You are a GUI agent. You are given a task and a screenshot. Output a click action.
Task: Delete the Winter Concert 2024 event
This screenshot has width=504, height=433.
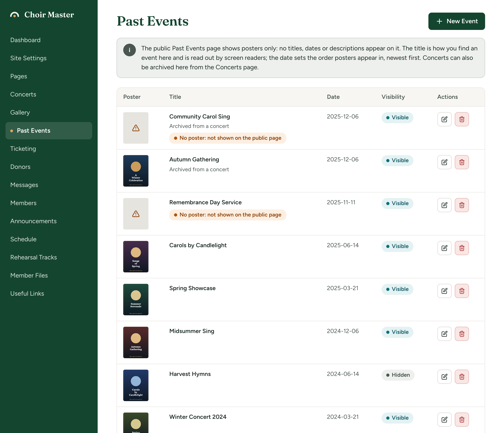(462, 420)
